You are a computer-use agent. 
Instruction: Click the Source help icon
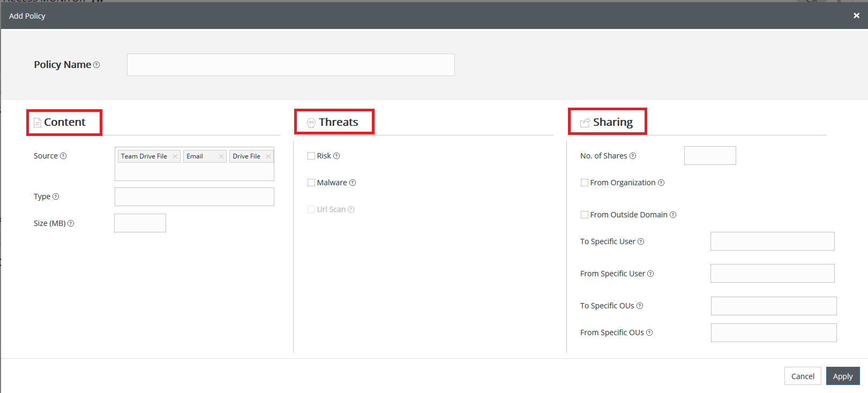[x=63, y=156]
